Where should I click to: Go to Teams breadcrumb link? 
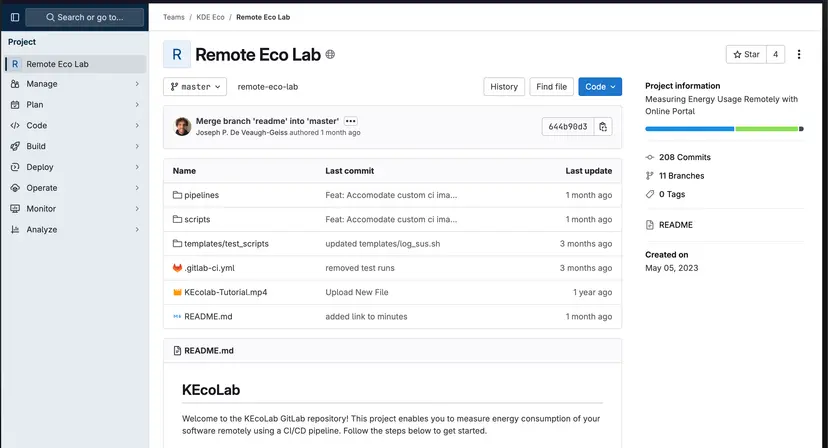174,17
